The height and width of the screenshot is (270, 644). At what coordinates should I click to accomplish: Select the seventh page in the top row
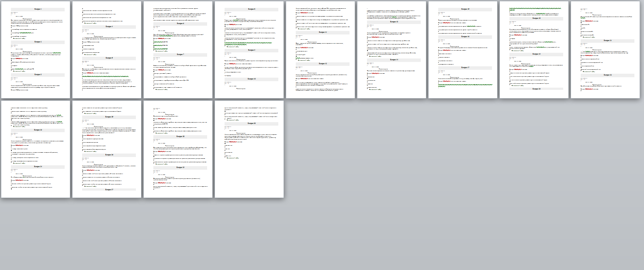(463, 50)
